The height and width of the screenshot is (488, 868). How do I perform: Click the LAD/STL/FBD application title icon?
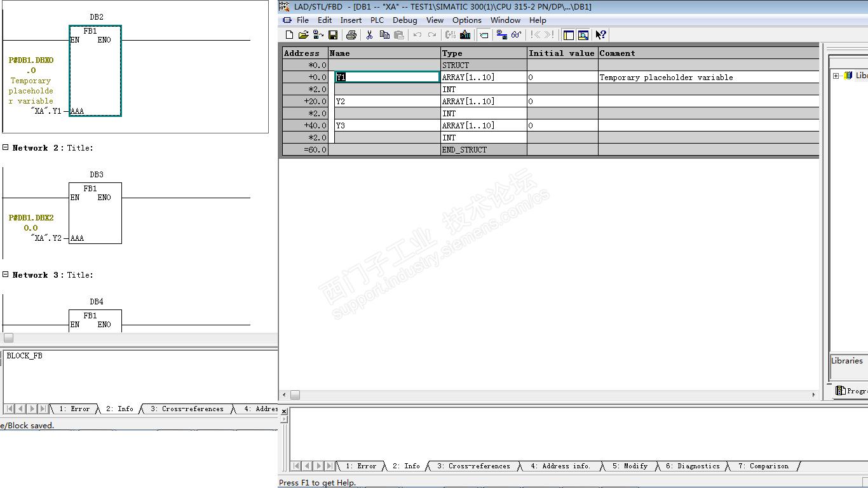284,6
